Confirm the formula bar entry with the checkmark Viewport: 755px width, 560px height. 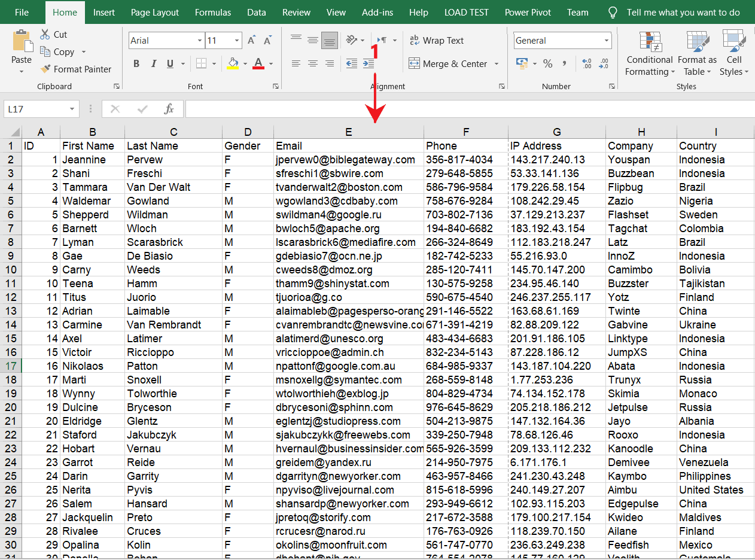tap(142, 109)
